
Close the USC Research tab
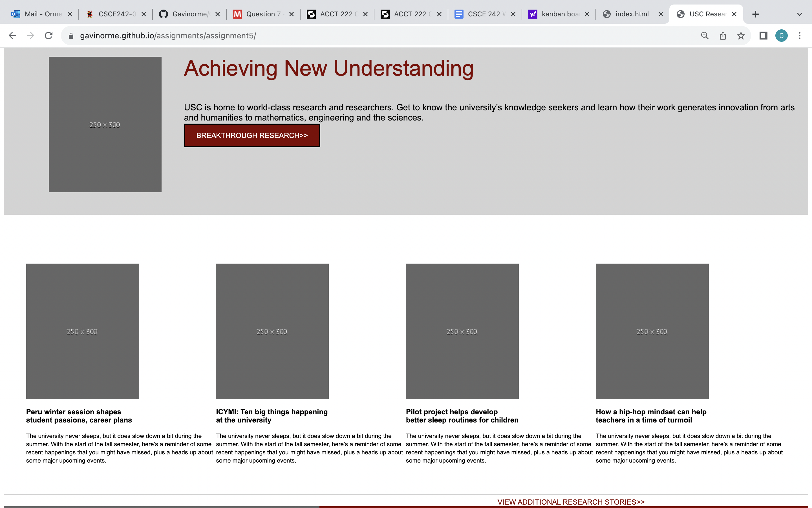point(734,14)
